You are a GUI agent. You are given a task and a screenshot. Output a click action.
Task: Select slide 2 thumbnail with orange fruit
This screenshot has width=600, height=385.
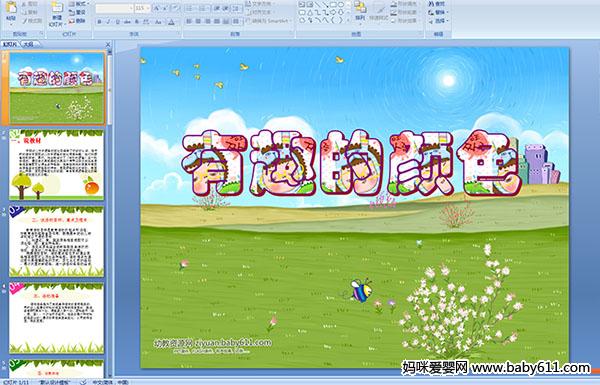pyautogui.click(x=56, y=165)
